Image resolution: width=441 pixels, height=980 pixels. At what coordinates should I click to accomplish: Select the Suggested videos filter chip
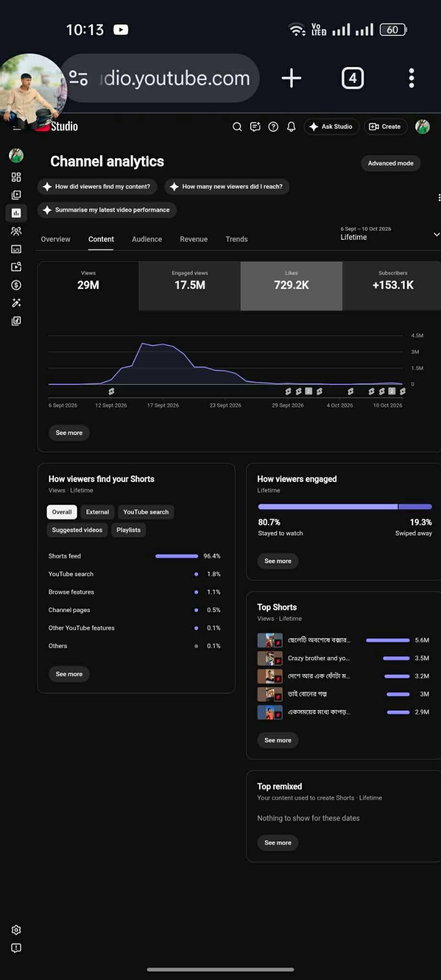point(77,530)
